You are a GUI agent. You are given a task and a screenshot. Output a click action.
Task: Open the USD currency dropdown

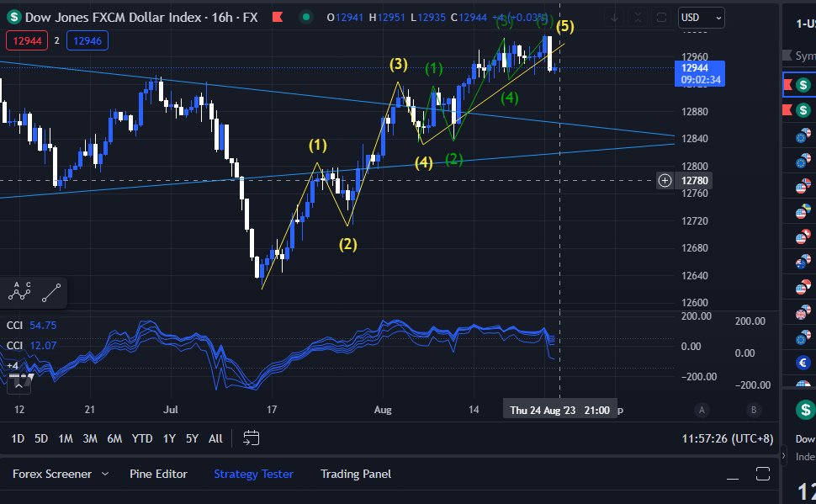click(x=701, y=18)
